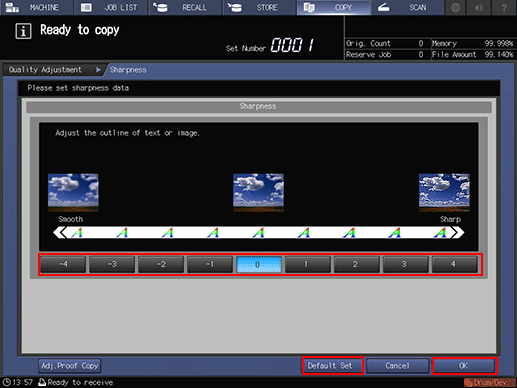Click the Sharpness breadcrumb label
Screen dimensions: 517x388
128,70
